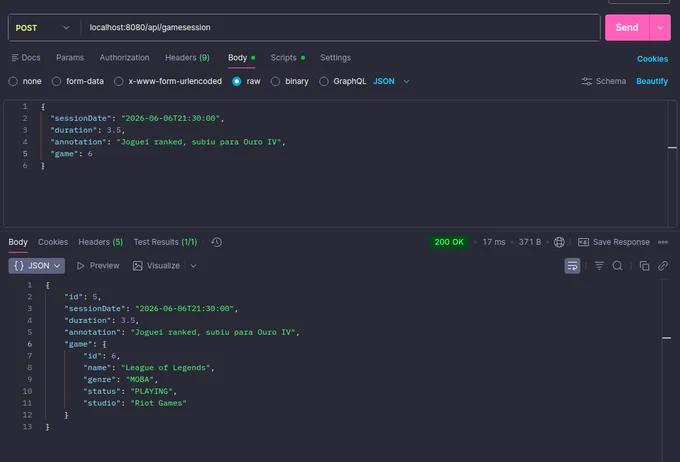
Task: Click the "sessionDate" line in request body
Action: [x=137, y=118]
